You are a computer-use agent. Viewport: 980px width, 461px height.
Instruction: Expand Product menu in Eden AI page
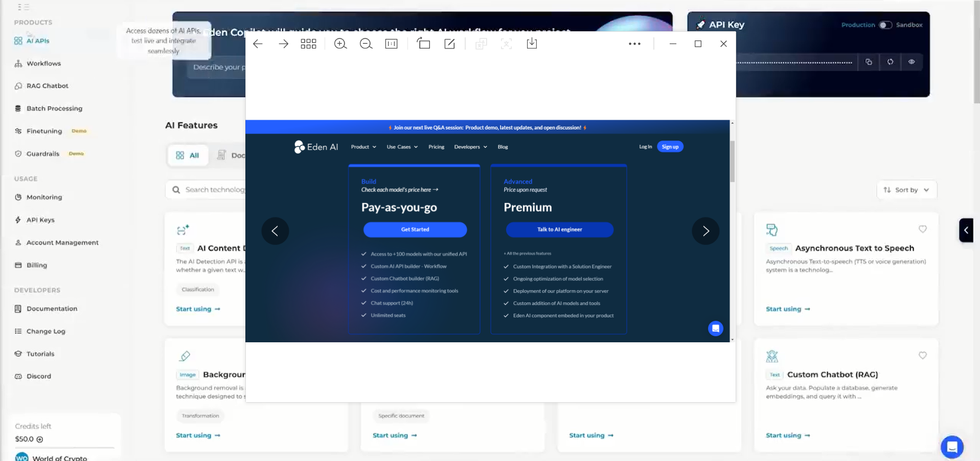(363, 147)
